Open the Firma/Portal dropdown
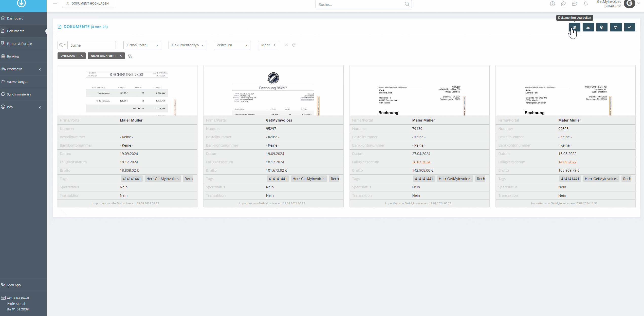 coord(142,45)
